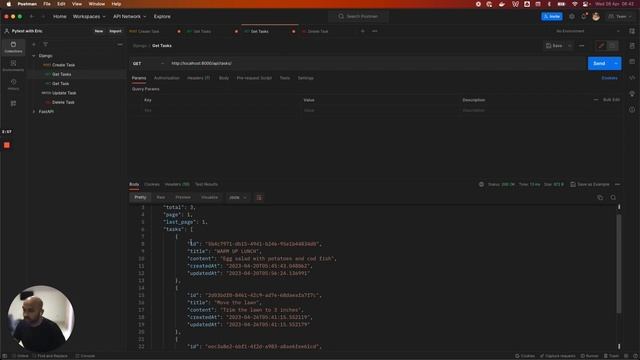Switch to the request Headers tab
The height and width of the screenshot is (360, 640).
199,78
